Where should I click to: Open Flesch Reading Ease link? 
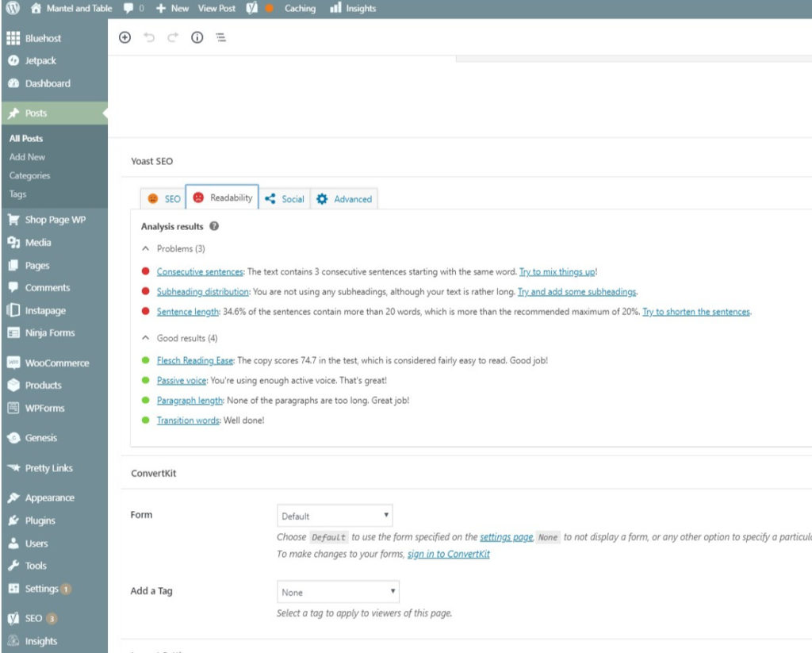click(195, 360)
